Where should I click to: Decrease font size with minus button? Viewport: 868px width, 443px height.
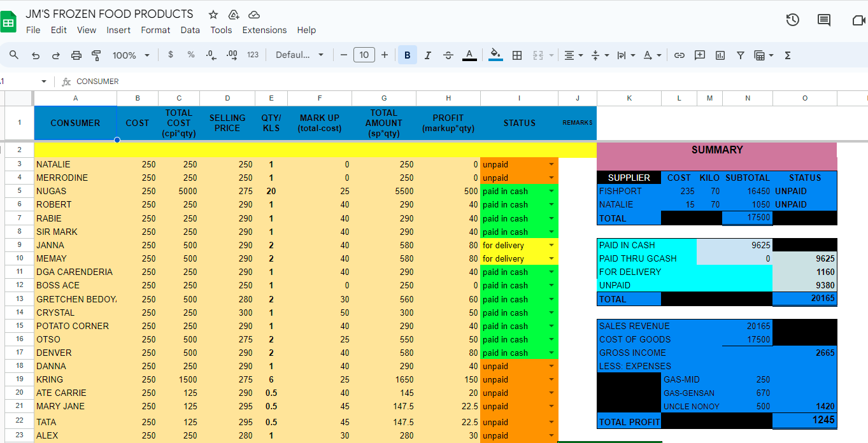point(344,55)
